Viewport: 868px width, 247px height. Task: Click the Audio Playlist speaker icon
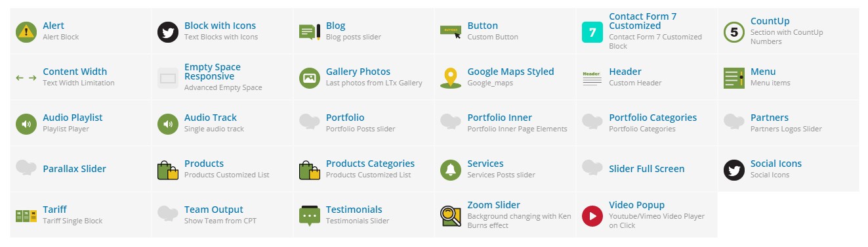coord(26,123)
